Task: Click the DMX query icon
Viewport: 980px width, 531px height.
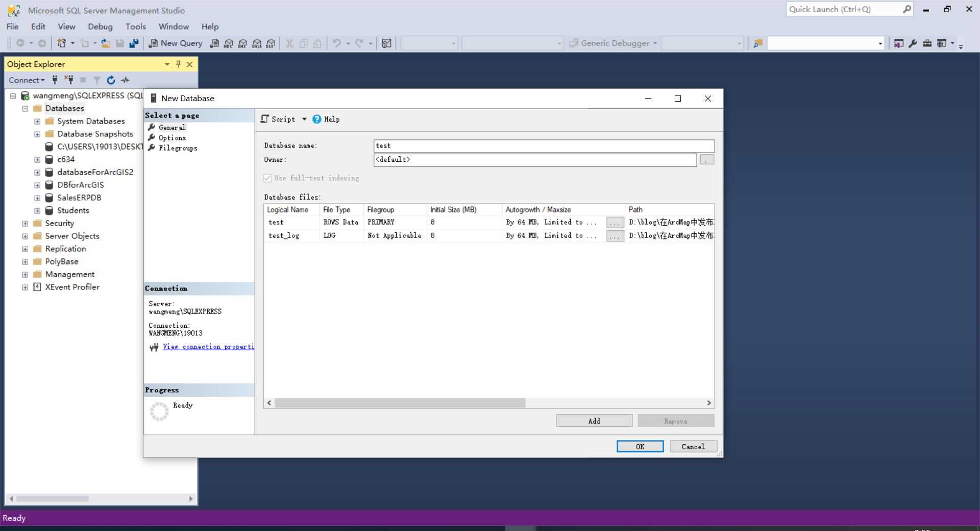Action: [242, 43]
